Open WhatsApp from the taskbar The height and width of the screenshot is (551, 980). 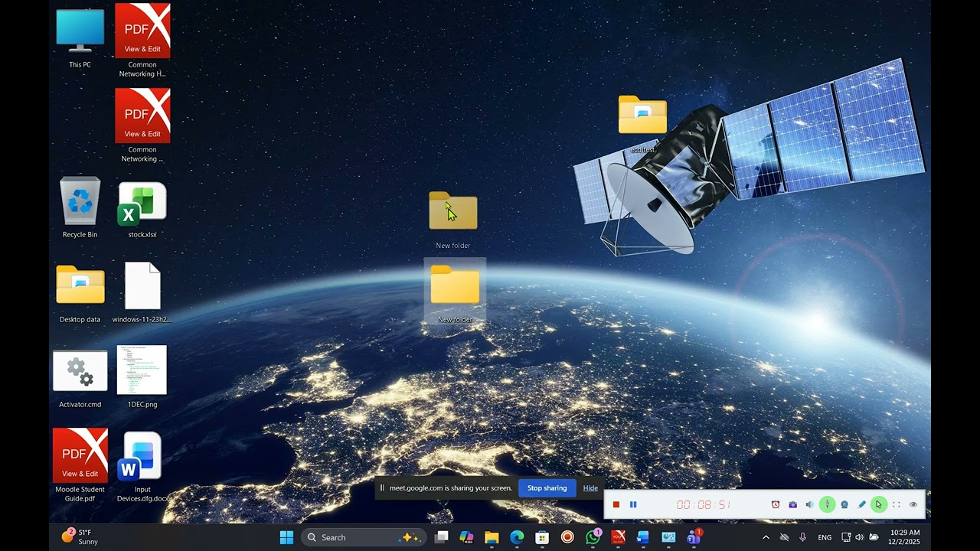click(x=593, y=537)
